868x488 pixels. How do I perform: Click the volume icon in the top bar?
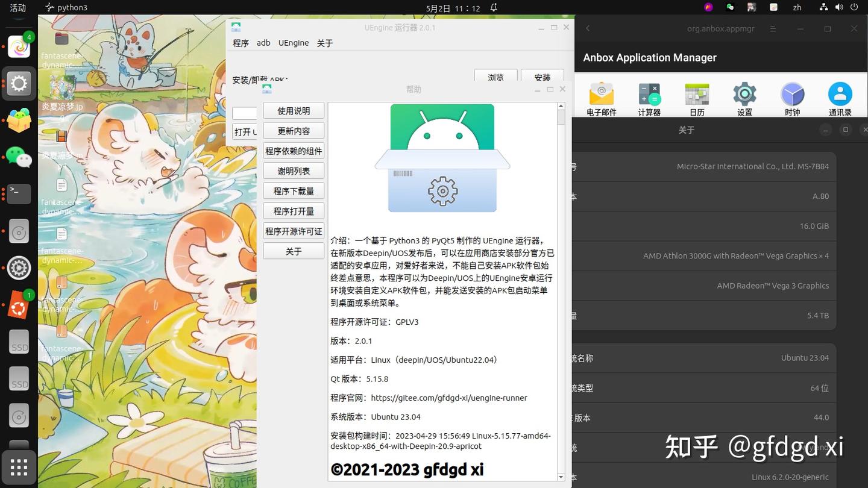pyautogui.click(x=838, y=7)
